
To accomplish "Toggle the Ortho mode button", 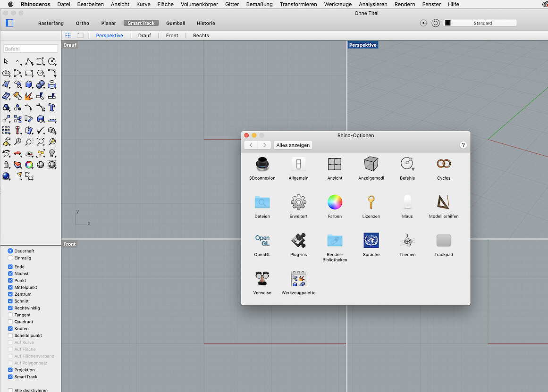I will click(x=83, y=23).
